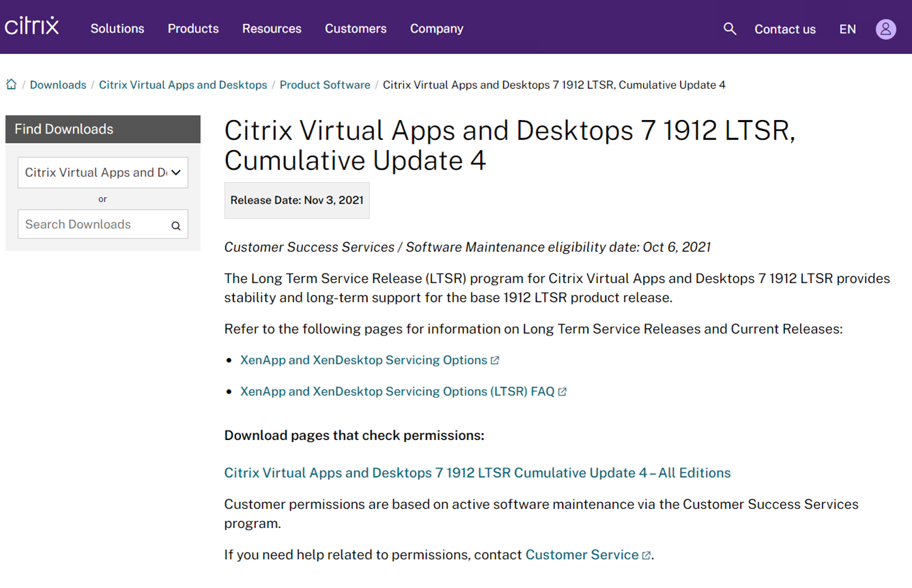Screen dimensions: 912x588
Task: Click the Find Downloads panel header
Action: click(x=103, y=129)
